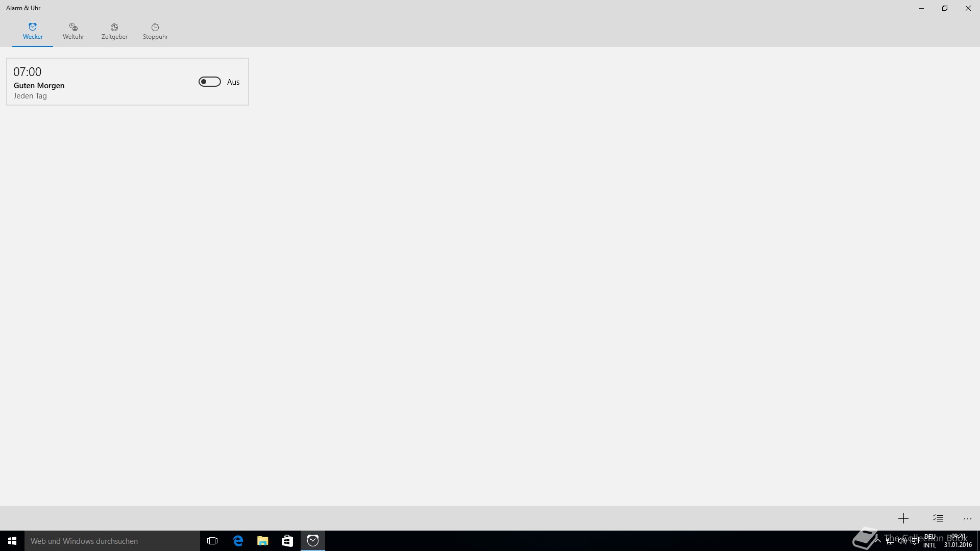Open the more options ellipsis menu

pos(968,518)
